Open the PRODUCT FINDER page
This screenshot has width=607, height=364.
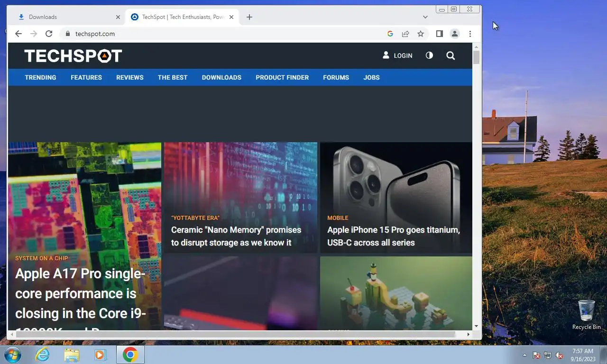[x=282, y=77]
